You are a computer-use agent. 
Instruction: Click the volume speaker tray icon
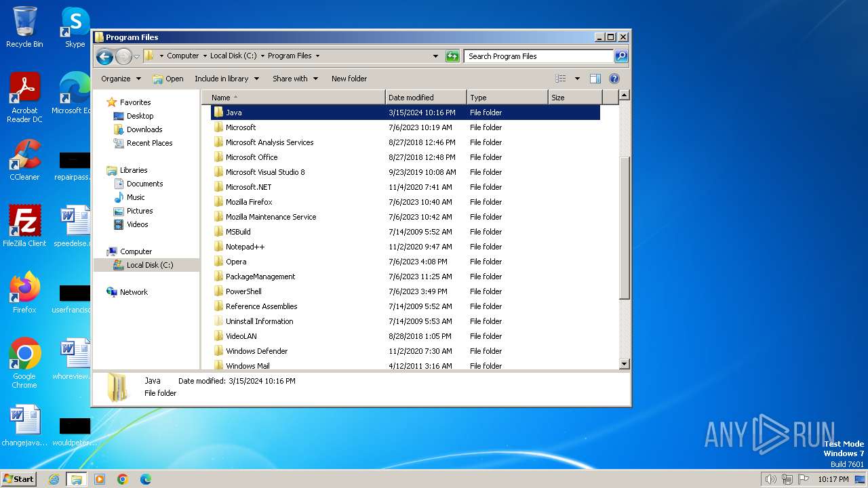770,479
